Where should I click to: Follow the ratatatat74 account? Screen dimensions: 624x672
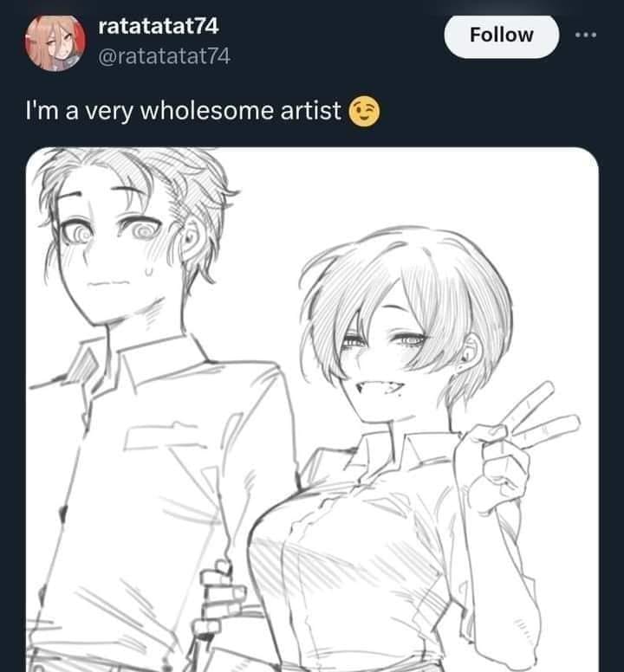click(x=501, y=36)
